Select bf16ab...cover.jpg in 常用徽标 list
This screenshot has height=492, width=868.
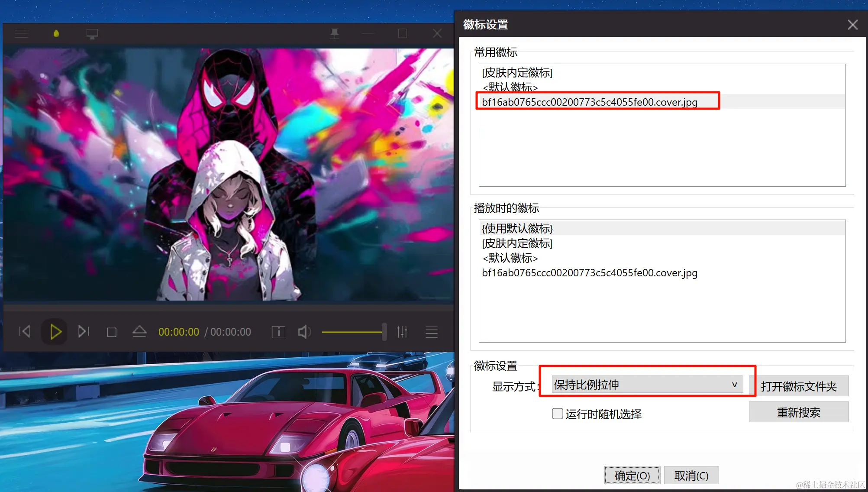tap(589, 102)
